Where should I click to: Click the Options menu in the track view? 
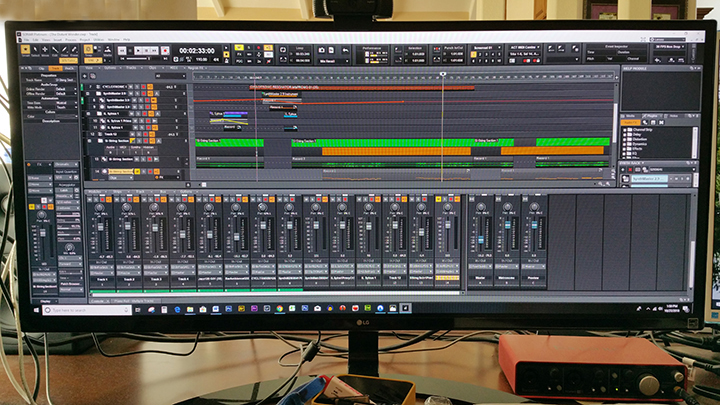108,68
